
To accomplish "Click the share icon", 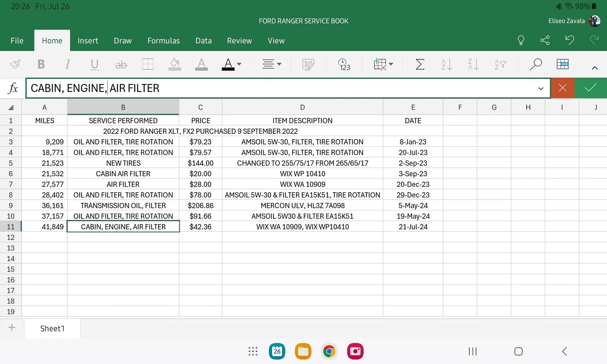I will click(545, 40).
